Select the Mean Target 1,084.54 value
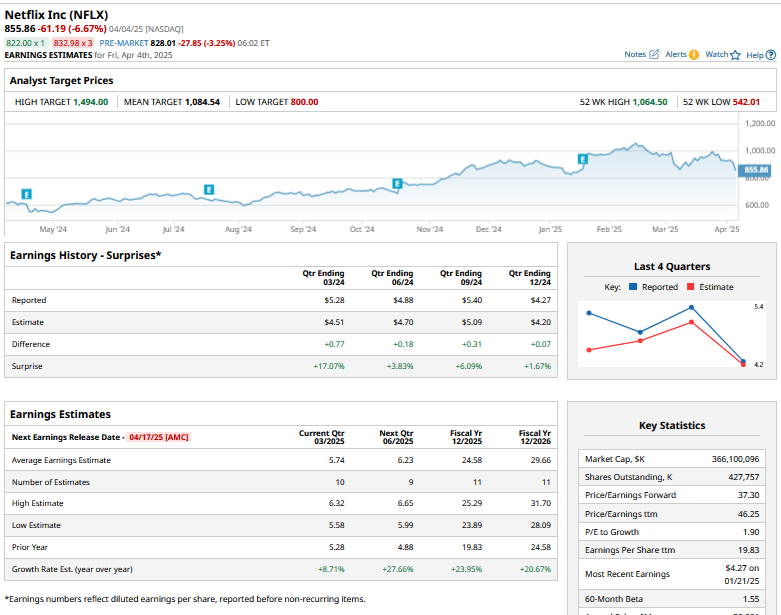 (202, 102)
